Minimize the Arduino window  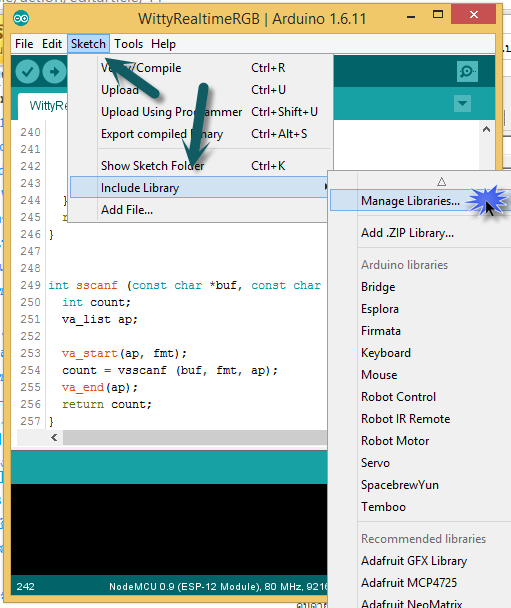pyautogui.click(x=411, y=16)
